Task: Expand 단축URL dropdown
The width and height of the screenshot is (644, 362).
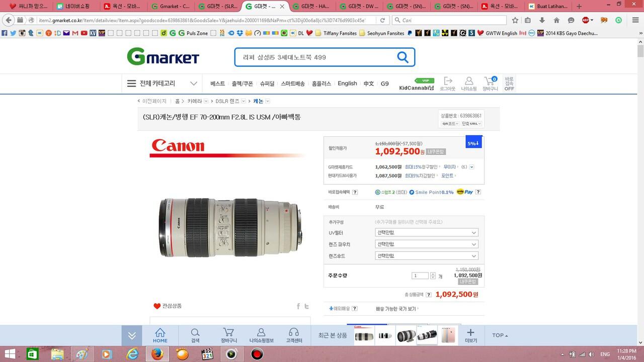Action: coord(471,124)
